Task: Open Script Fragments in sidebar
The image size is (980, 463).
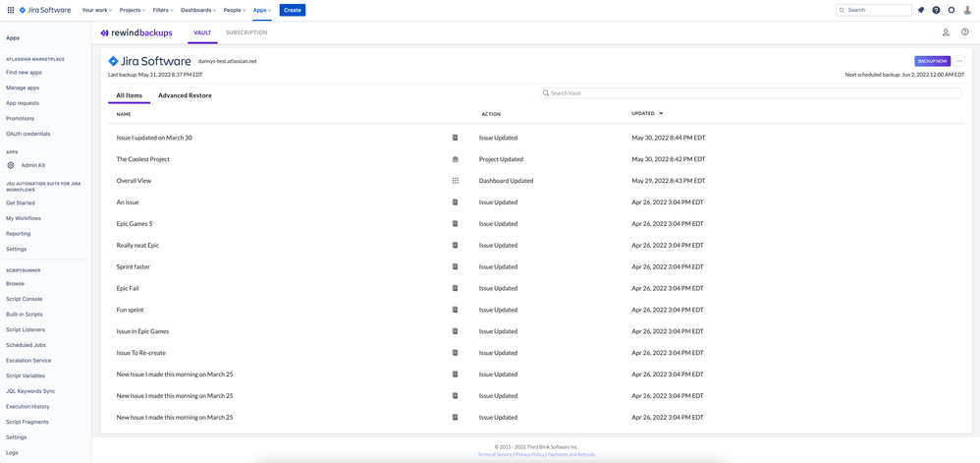Action: point(27,422)
